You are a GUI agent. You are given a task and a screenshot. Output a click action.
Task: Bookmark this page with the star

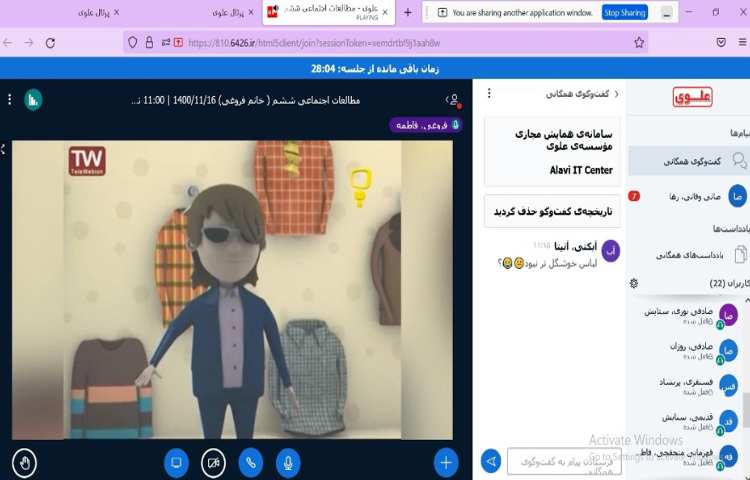click(639, 43)
